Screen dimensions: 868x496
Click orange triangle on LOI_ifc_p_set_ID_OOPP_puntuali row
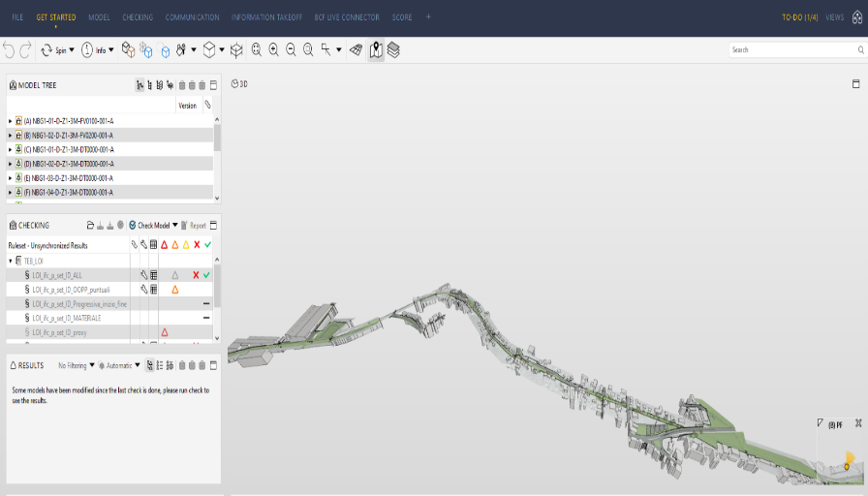175,290
